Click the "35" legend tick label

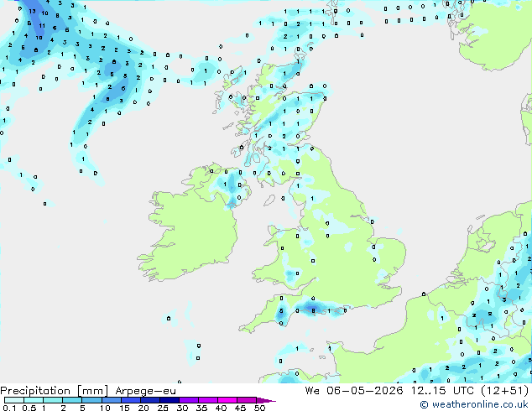pyautogui.click(x=201, y=408)
